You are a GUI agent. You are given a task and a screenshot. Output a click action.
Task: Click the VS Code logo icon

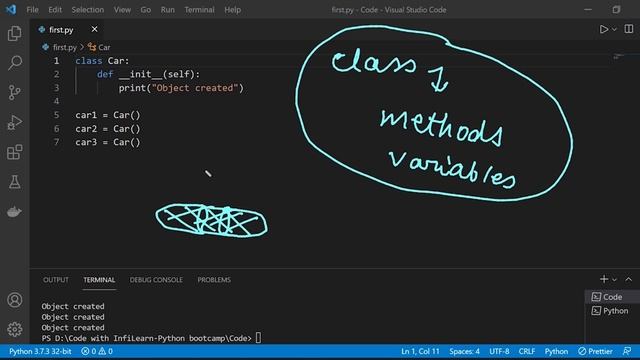[x=11, y=9]
